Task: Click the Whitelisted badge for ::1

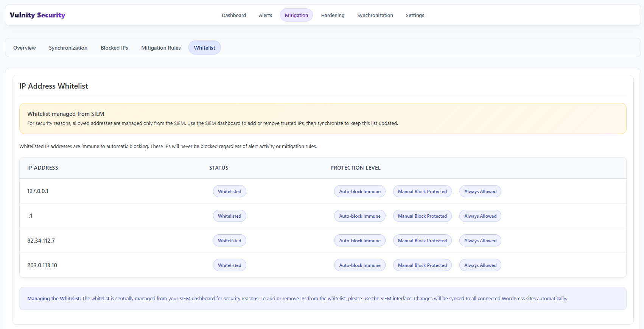Action: pyautogui.click(x=229, y=216)
